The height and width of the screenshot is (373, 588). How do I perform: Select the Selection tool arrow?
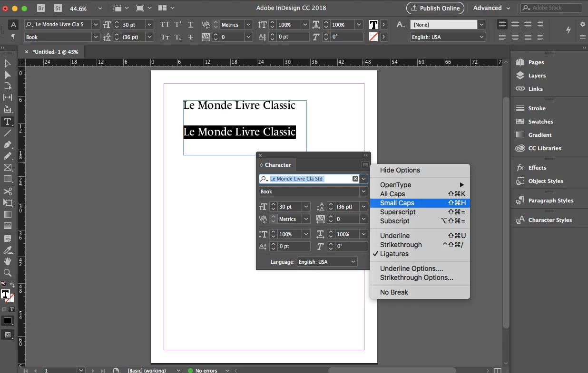[8, 63]
